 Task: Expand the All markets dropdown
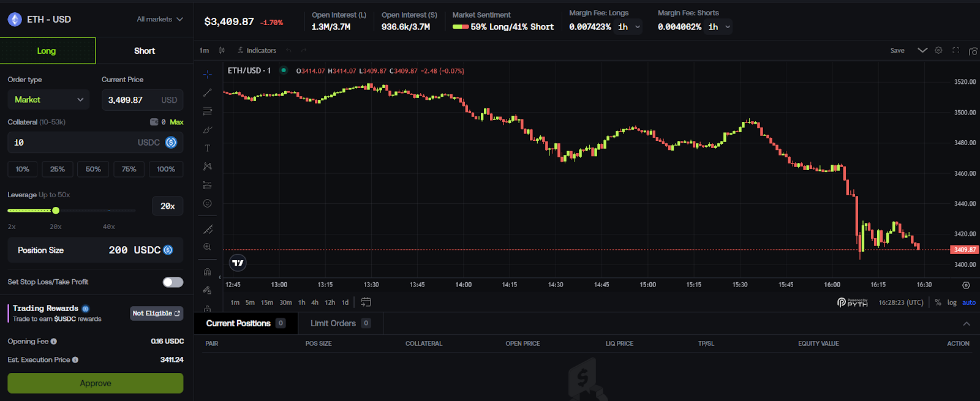160,20
